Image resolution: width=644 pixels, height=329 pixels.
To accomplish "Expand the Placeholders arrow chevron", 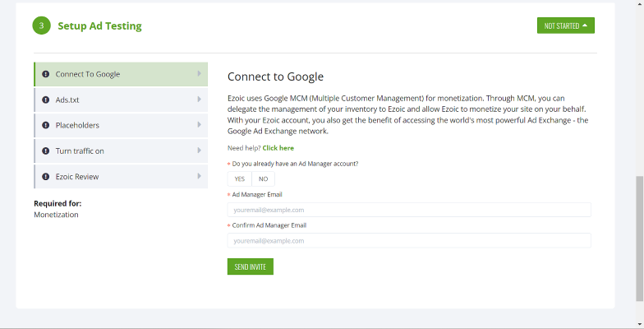I will 199,125.
